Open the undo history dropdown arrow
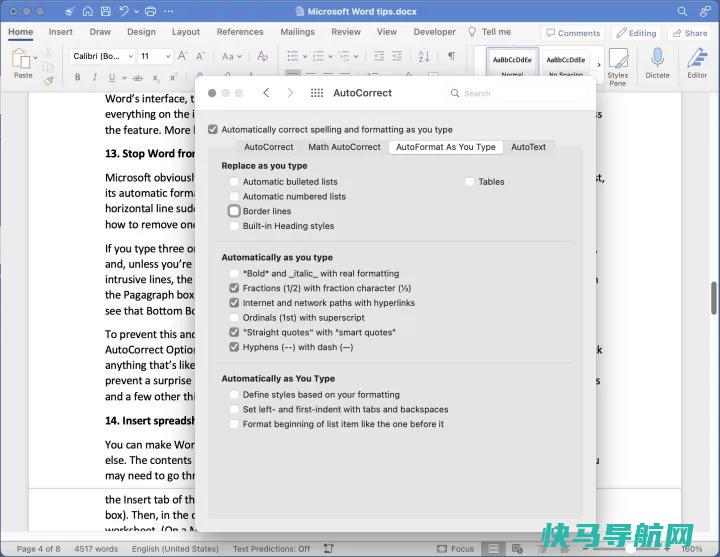720x557 pixels. point(137,11)
